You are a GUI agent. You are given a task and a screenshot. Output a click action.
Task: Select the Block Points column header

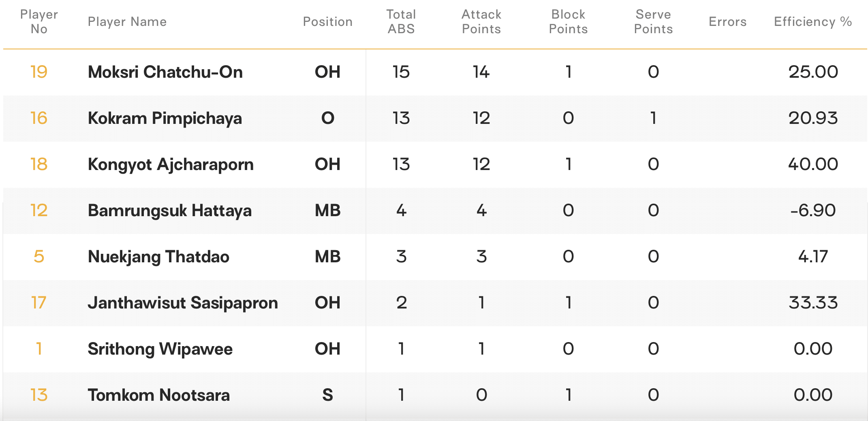click(568, 22)
